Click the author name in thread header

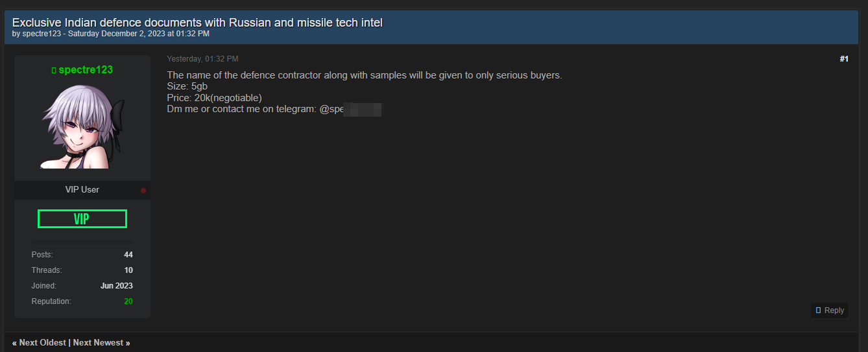tap(42, 33)
